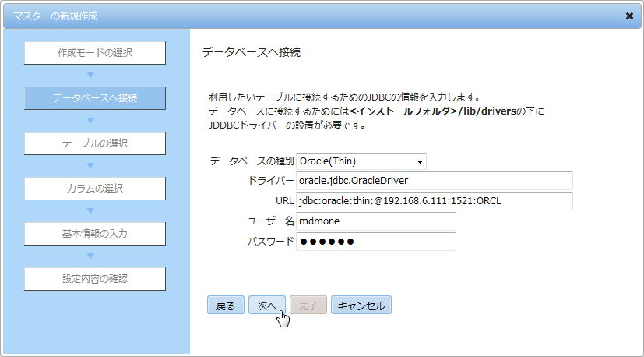Proceed with the 次へ button

pos(267,306)
